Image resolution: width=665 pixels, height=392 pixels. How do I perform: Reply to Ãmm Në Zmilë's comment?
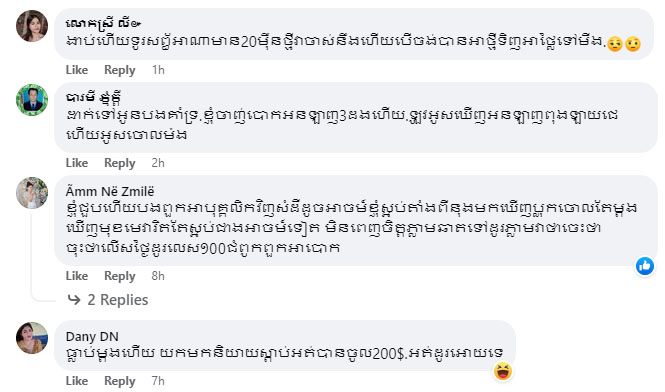[120, 276]
